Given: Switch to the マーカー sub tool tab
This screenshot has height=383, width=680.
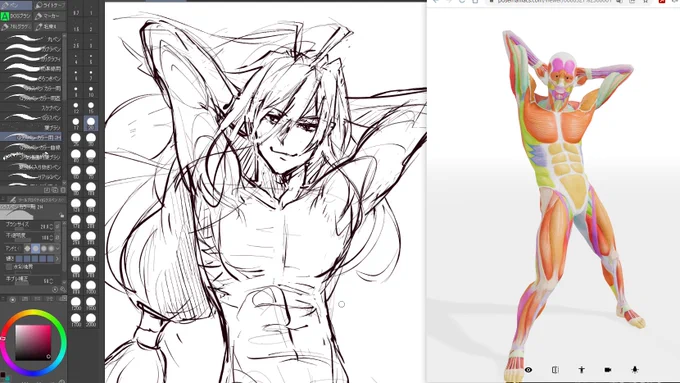Looking at the screenshot, I should 49,16.
